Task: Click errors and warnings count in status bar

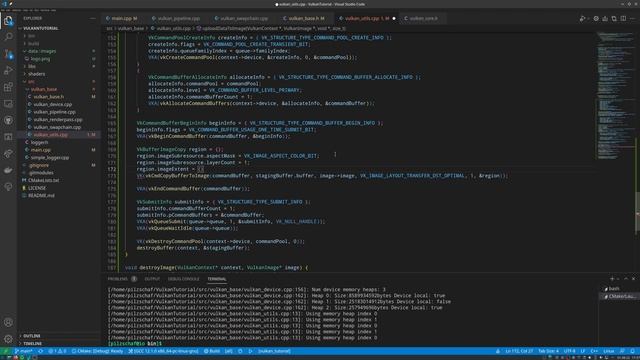Action: [x=57, y=351]
